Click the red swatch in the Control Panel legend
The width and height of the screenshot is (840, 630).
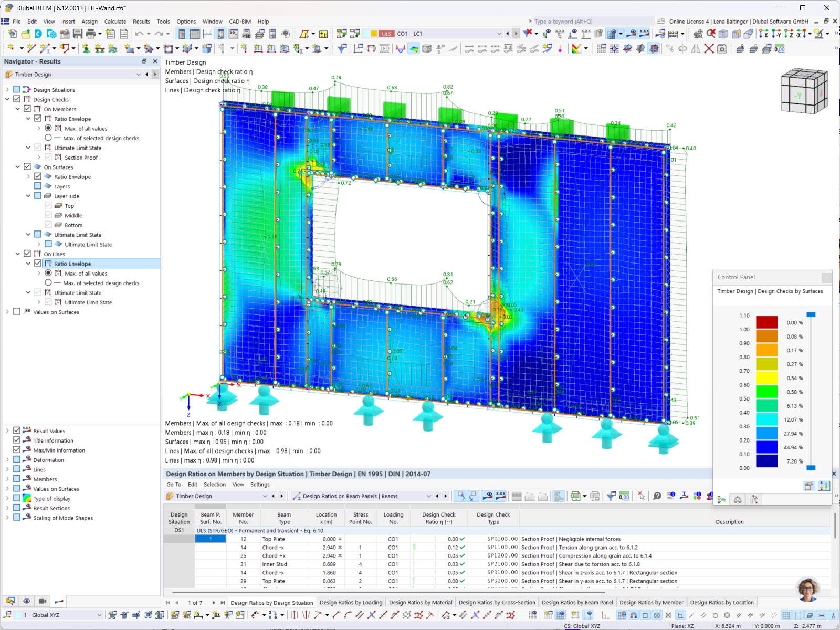click(766, 322)
